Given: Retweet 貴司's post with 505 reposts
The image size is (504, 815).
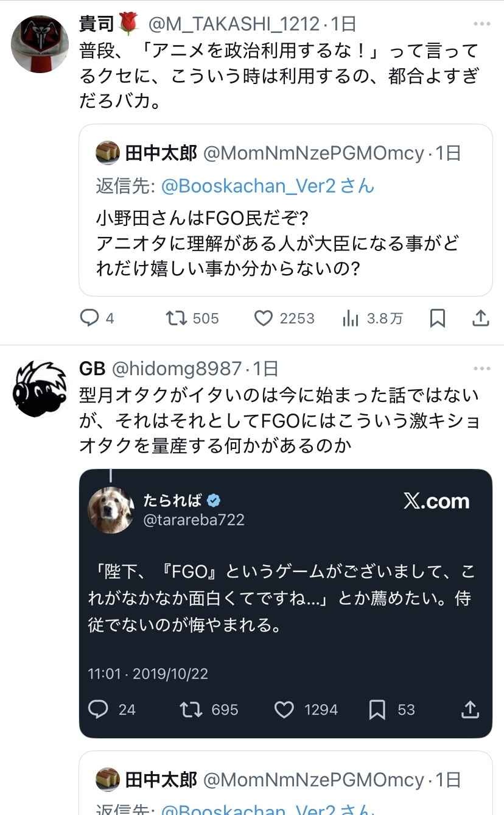Looking at the screenshot, I should (x=177, y=318).
